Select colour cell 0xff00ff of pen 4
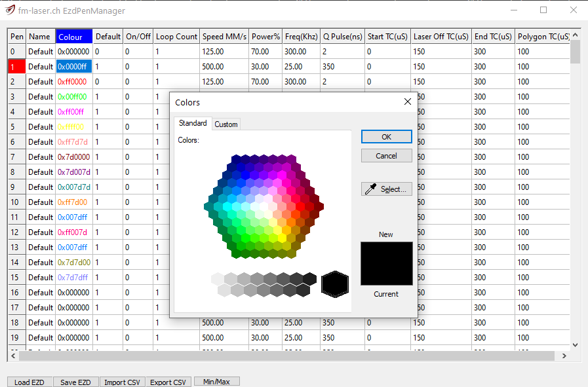588x387 pixels. pyautogui.click(x=74, y=111)
